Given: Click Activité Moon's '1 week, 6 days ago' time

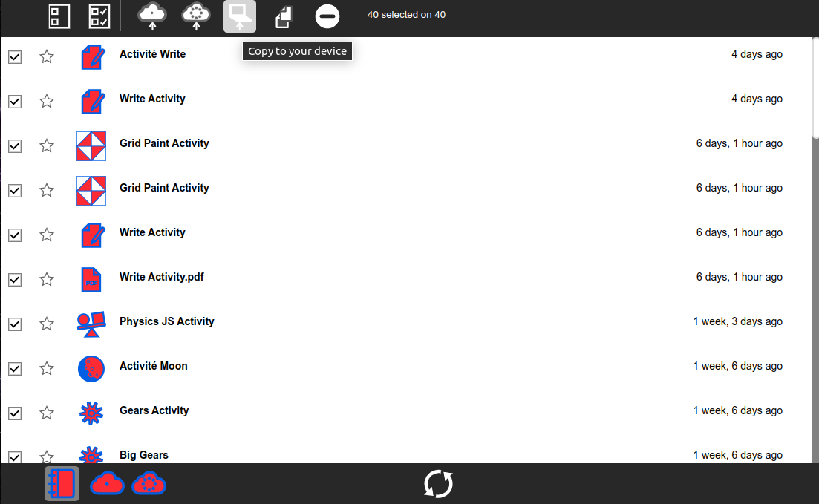Looking at the screenshot, I should point(737,366).
